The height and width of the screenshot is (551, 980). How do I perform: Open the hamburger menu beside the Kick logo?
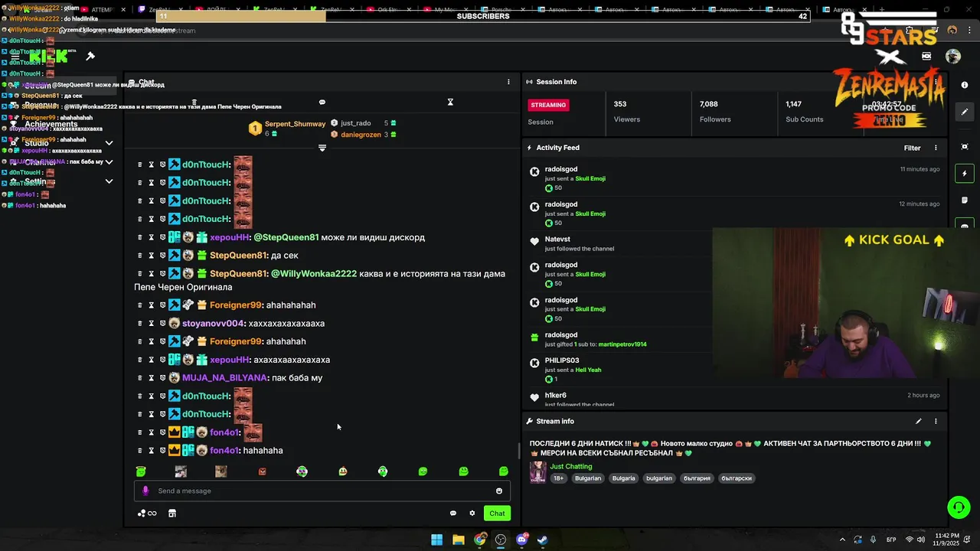[15, 57]
